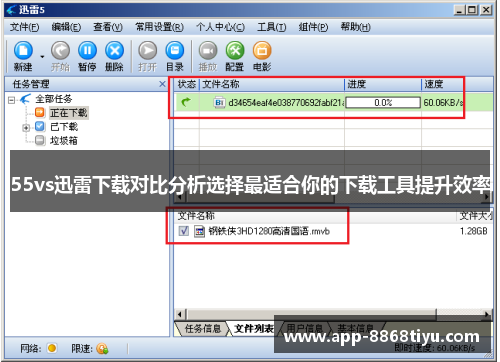Viewport: 500px width, 362px height.
Task: Click the 60.06KB/s speed cell
Action: point(443,103)
